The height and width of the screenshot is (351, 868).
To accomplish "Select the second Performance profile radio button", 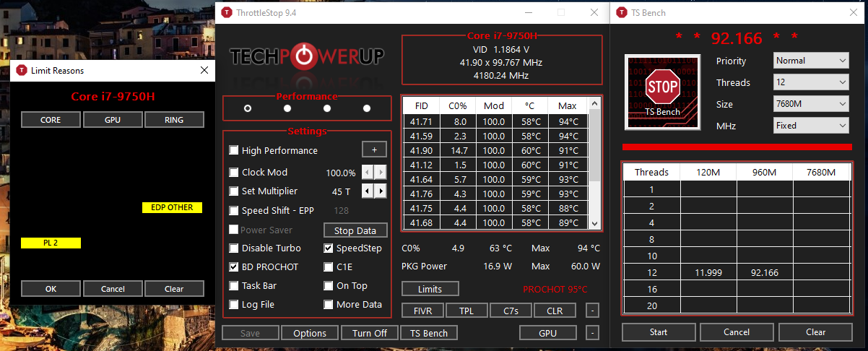I will tap(287, 108).
